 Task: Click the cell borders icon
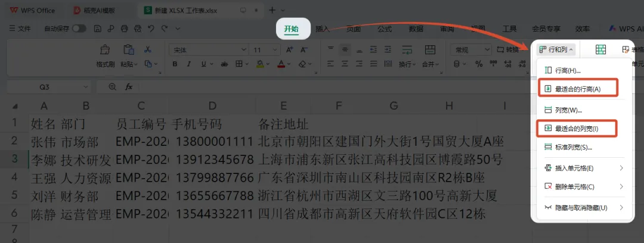pos(239,64)
